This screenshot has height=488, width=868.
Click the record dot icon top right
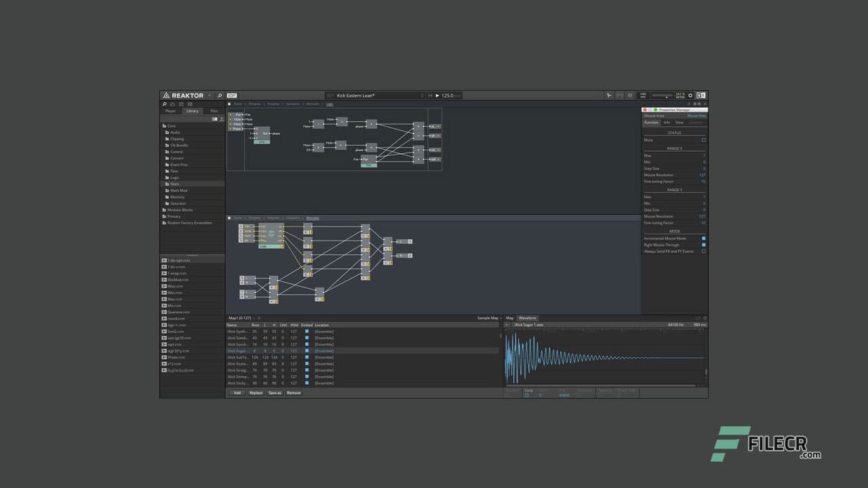pyautogui.click(x=690, y=96)
